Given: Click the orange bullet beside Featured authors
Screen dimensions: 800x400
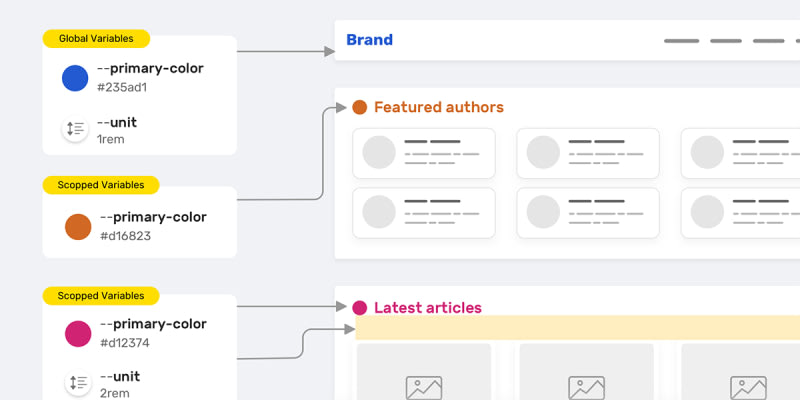Looking at the screenshot, I should click(x=360, y=107).
